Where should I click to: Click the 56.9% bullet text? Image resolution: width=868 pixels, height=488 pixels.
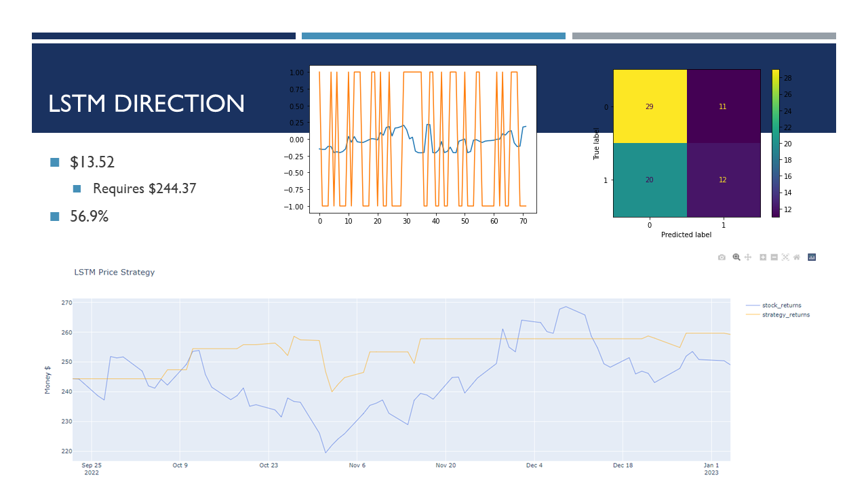coord(89,217)
